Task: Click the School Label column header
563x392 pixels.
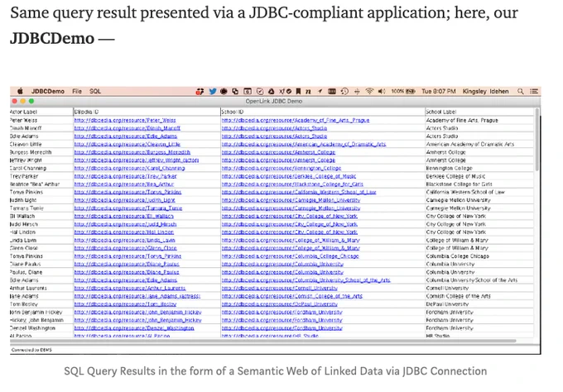Action: coord(479,112)
